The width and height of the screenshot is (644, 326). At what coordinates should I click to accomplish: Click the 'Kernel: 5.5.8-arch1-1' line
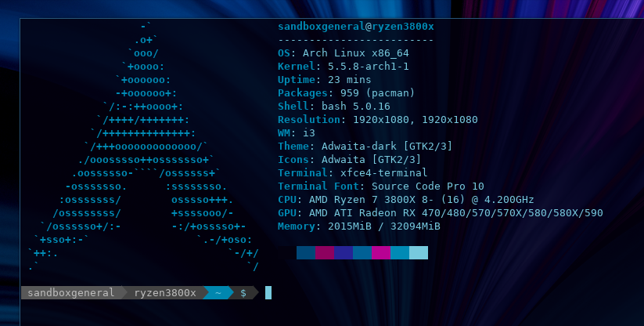(x=344, y=66)
